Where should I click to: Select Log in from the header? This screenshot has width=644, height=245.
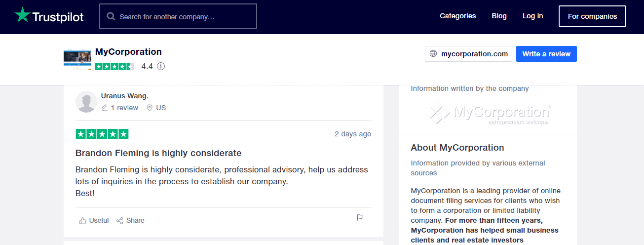533,16
